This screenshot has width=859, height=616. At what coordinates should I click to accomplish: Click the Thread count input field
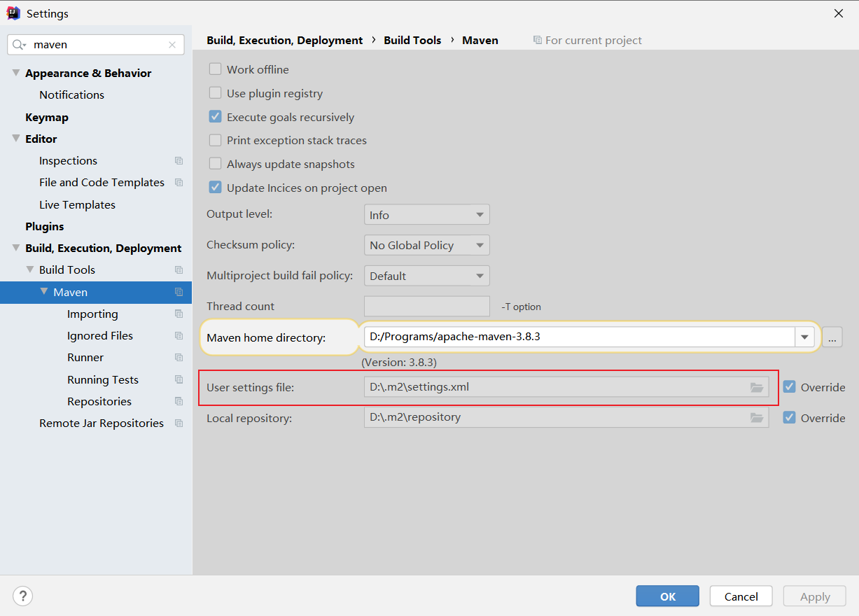(427, 306)
